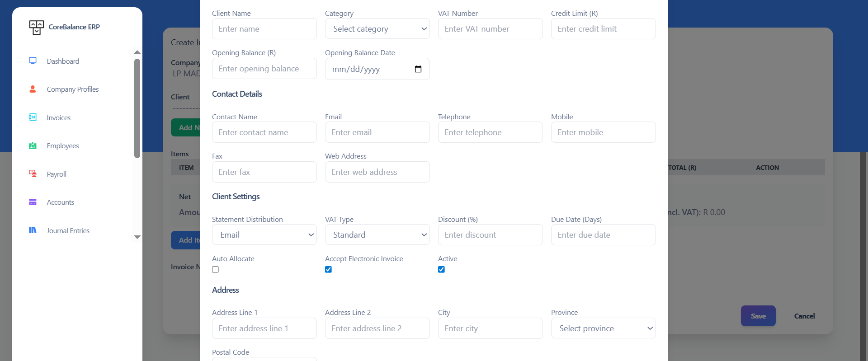
Task: Click the Dashboard monitor icon
Action: coord(33,61)
